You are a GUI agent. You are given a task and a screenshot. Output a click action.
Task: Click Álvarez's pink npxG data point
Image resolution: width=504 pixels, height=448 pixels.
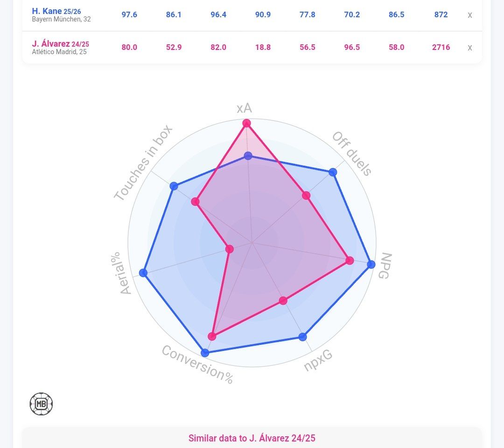tap(283, 301)
